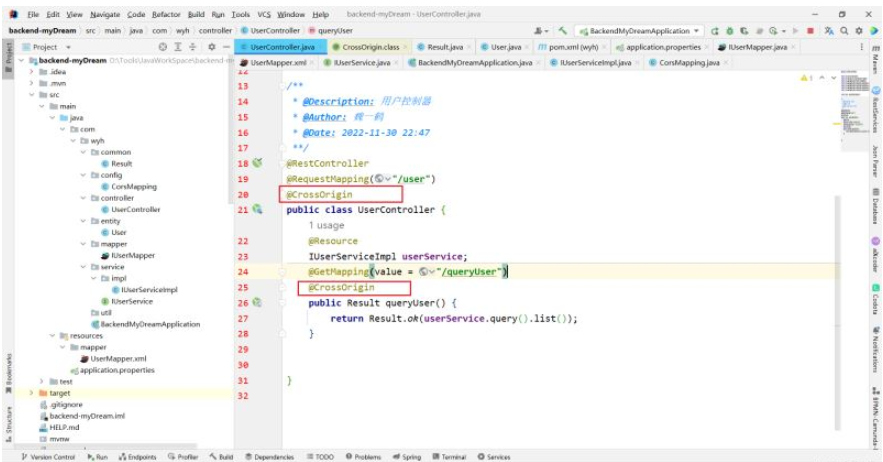Expand the target folder in project tree
This screenshot has height=462, width=883.
pyautogui.click(x=31, y=393)
